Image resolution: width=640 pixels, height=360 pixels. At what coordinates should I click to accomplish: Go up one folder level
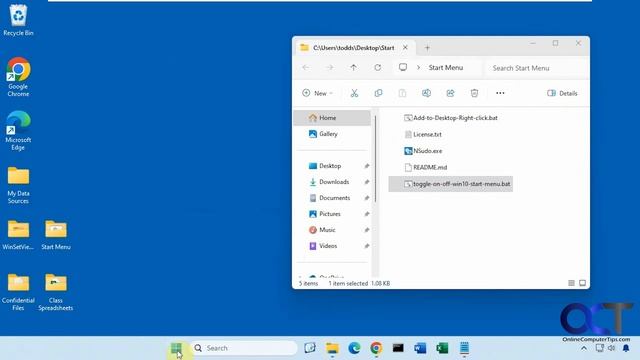click(353, 68)
